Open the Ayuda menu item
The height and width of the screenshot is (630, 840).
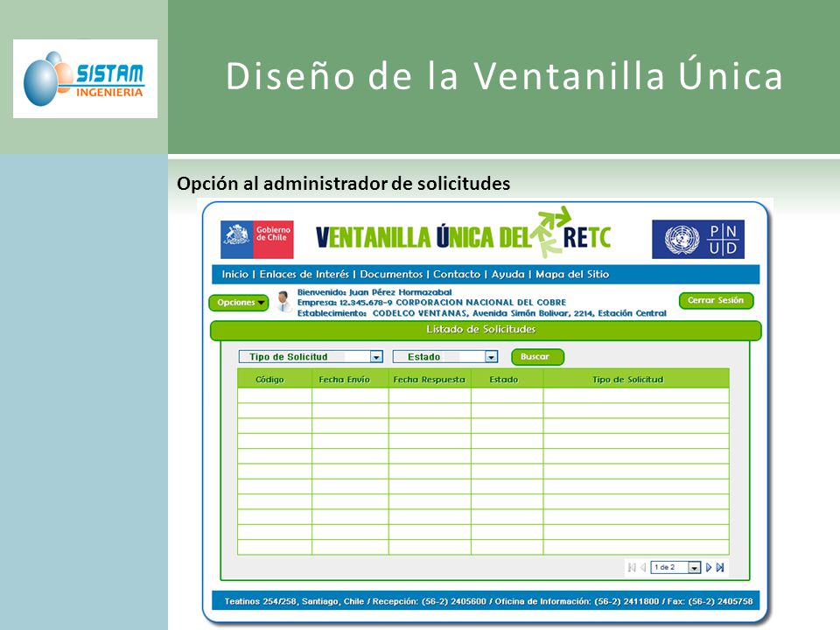[x=507, y=274]
